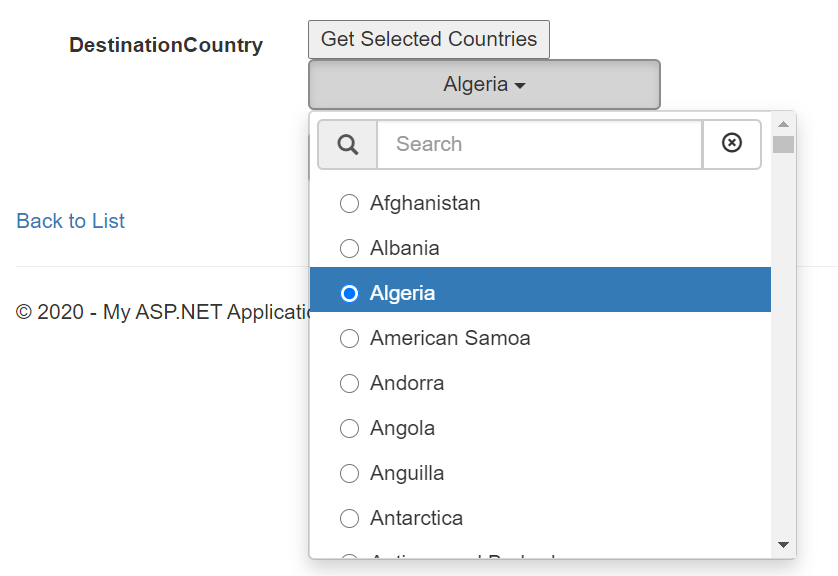Viewport: 838px width, 576px height.
Task: Select the Albania radio button
Action: pos(349,248)
